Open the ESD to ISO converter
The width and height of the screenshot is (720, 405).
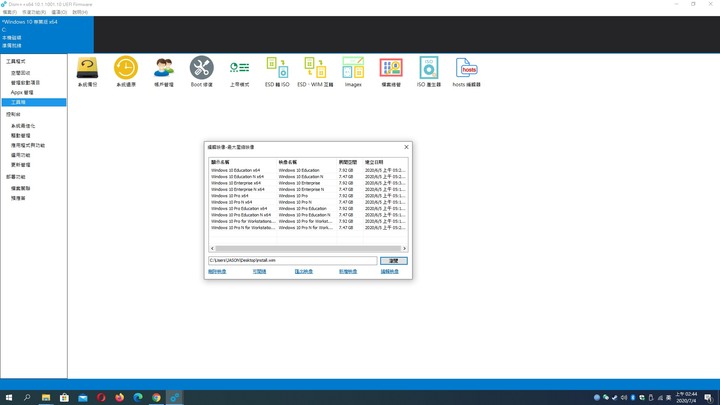coord(277,72)
